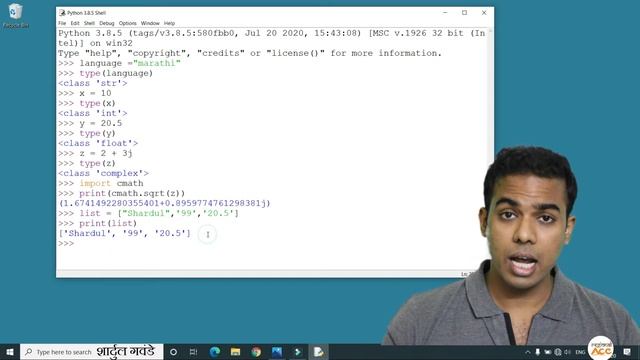Click the Python Shell title bar icon

click(x=62, y=13)
